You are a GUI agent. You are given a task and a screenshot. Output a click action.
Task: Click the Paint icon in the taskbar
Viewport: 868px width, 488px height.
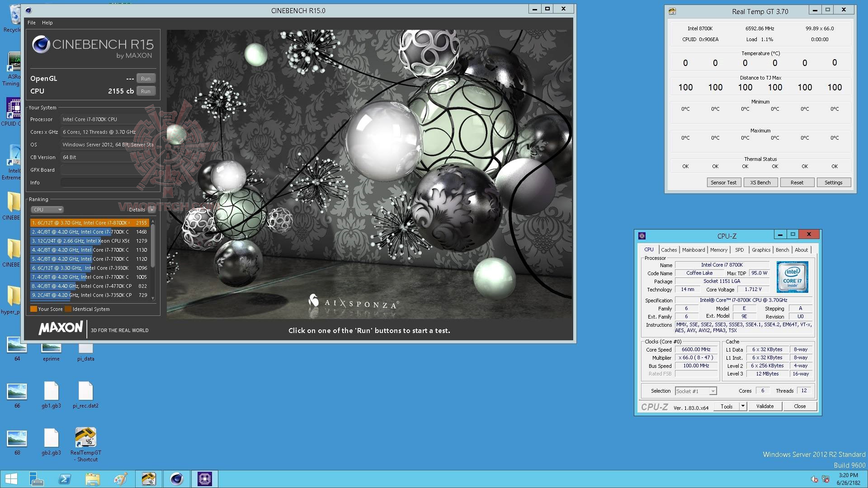click(121, 479)
